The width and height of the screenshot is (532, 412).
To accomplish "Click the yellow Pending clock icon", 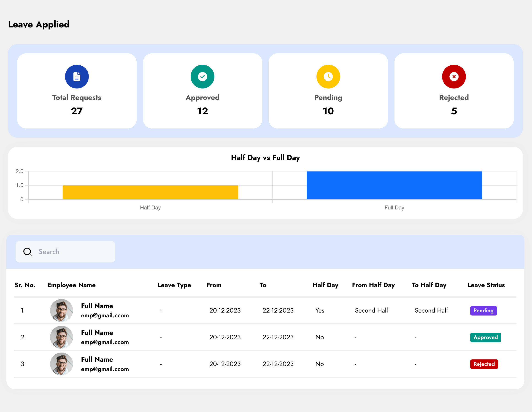I will (328, 76).
